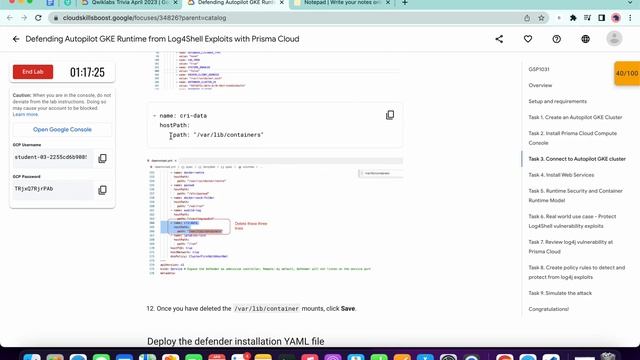
Task: Click browser back arrow
Action: pyautogui.click(x=10, y=18)
